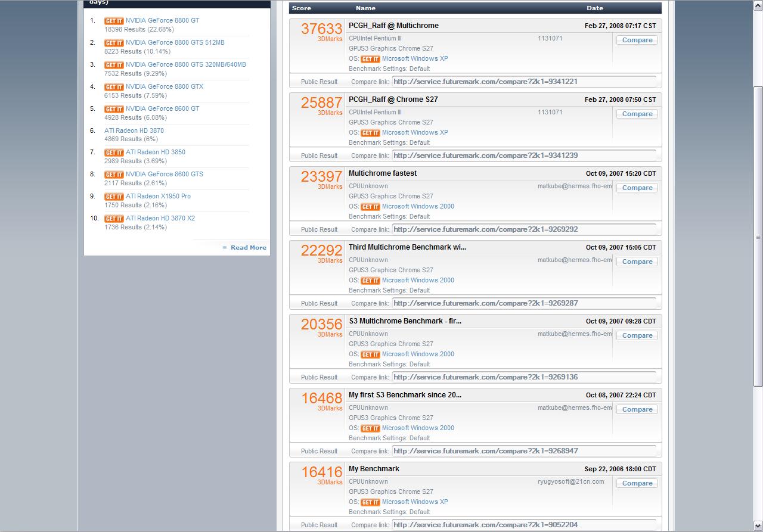Image resolution: width=763 pixels, height=532 pixels.
Task: Click GET IT badge in 16416 result OS row
Action: (x=370, y=502)
